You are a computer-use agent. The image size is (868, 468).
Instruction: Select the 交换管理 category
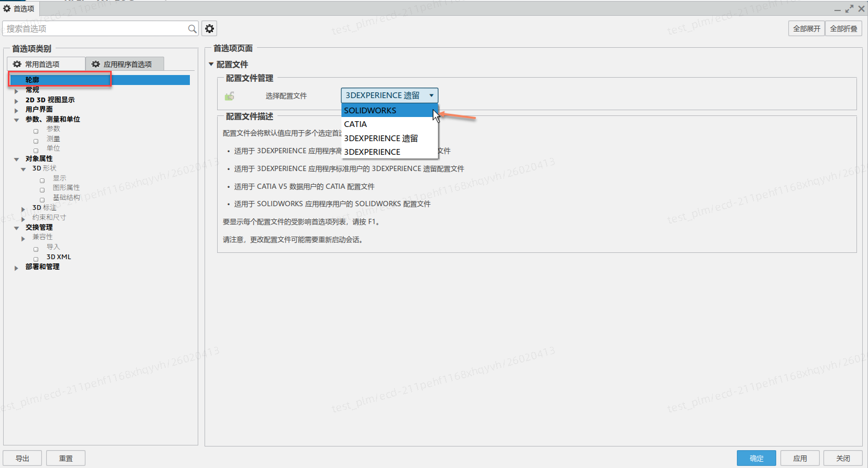pyautogui.click(x=39, y=227)
